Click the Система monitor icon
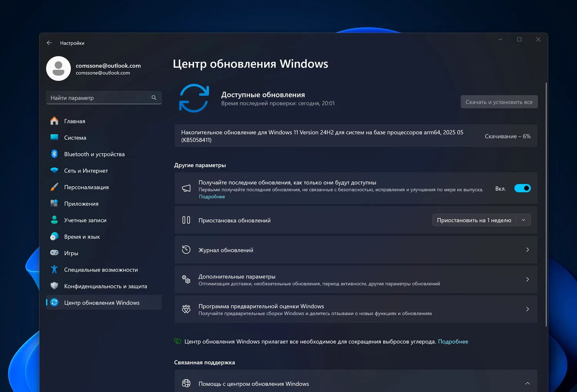Screen dimensions: 577x392 click(x=54, y=138)
